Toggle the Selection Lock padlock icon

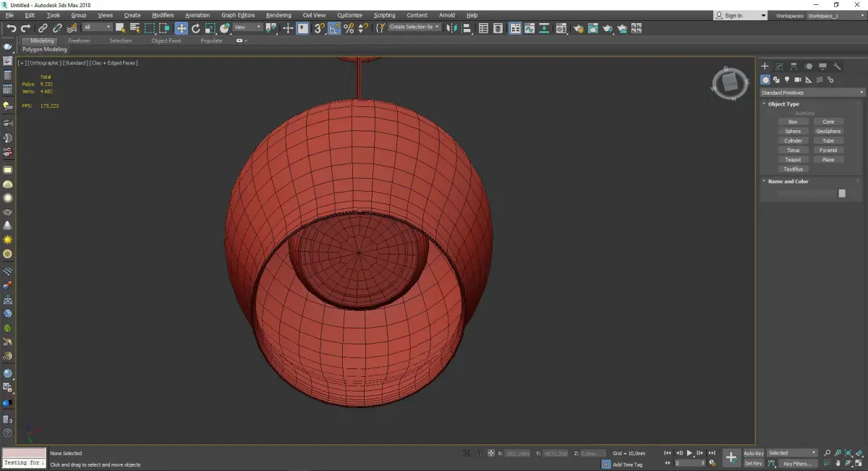[x=479, y=453]
